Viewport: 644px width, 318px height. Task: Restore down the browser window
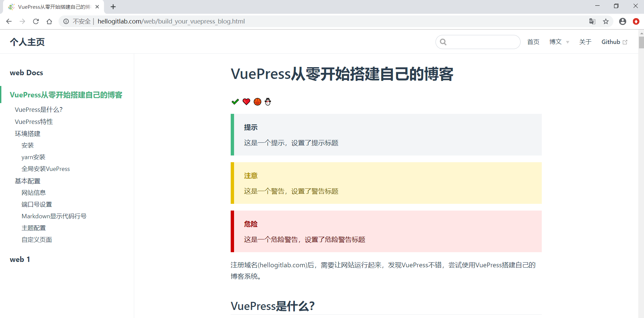[x=616, y=6]
